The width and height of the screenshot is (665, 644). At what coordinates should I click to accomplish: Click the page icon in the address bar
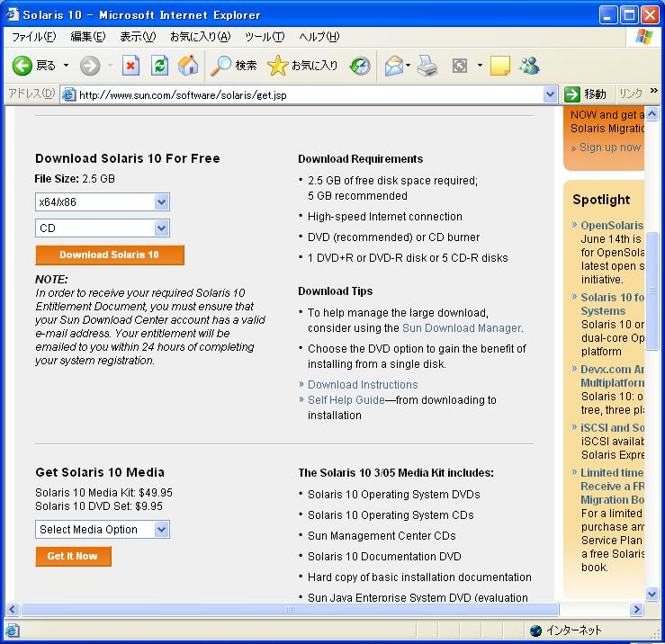click(68, 94)
